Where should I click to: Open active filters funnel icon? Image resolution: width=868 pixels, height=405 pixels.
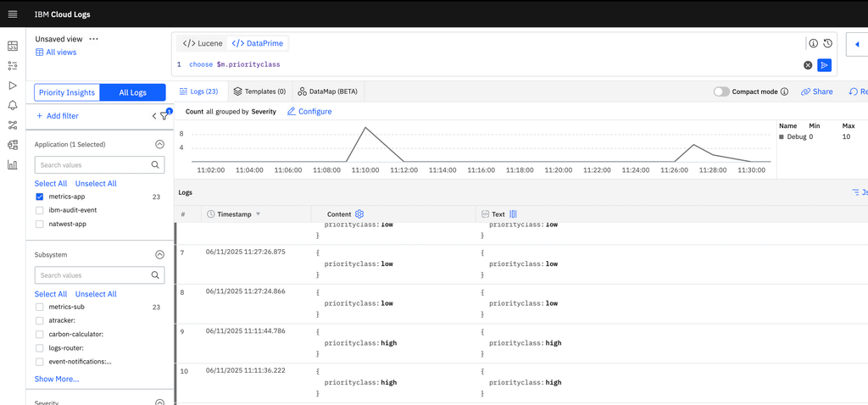[164, 116]
